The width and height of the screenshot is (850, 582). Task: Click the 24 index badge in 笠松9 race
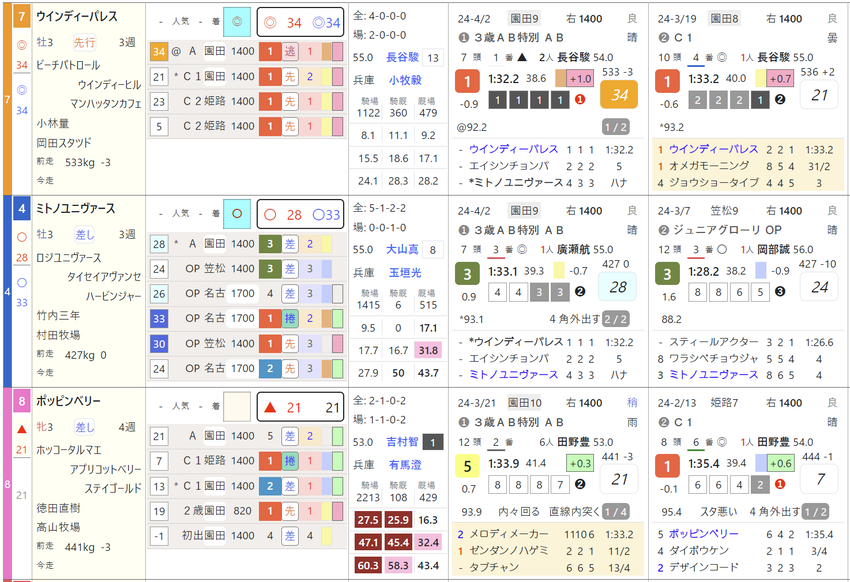[819, 287]
